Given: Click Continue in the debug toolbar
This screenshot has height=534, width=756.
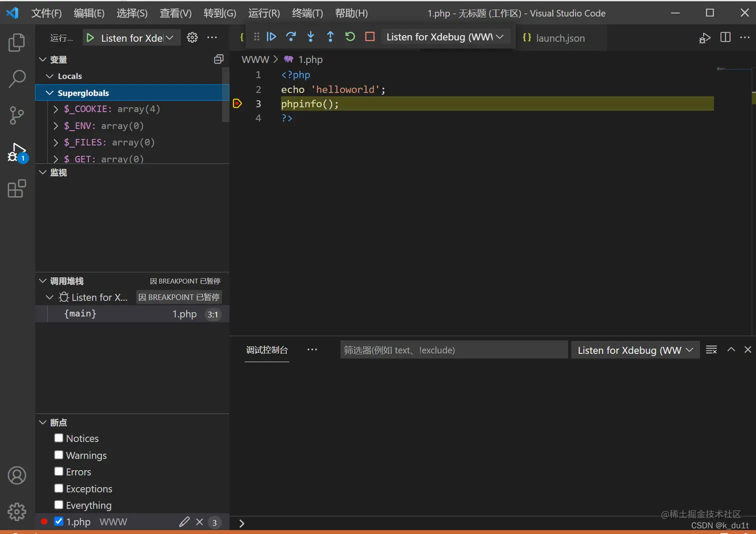Looking at the screenshot, I should click(x=271, y=37).
